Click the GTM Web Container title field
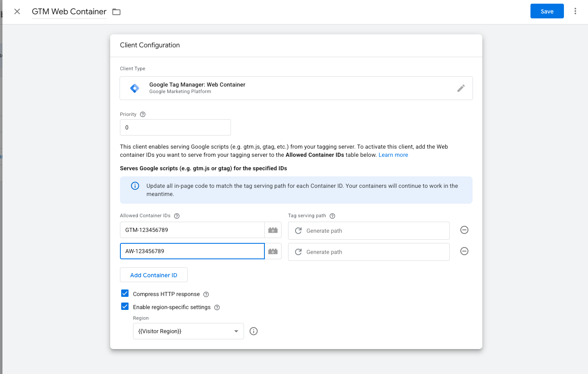 (x=69, y=11)
